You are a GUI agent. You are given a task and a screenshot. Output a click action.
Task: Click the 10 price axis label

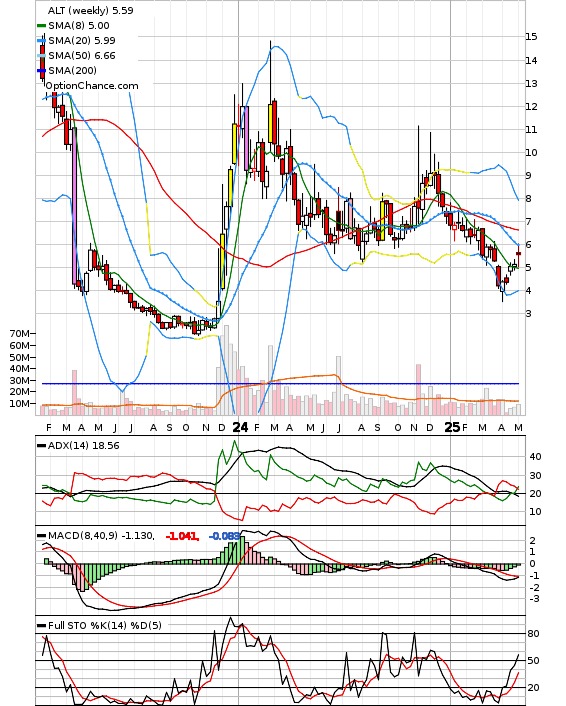point(531,153)
